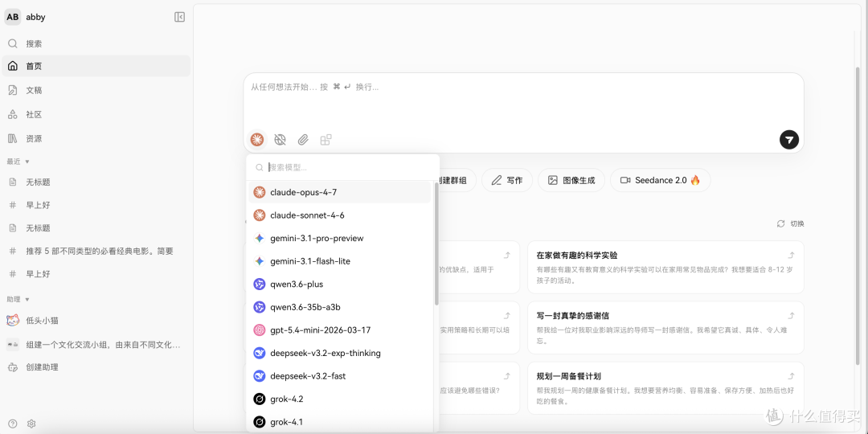The height and width of the screenshot is (434, 868).
Task: Click the model dropdown scrollbar
Action: [x=436, y=244]
